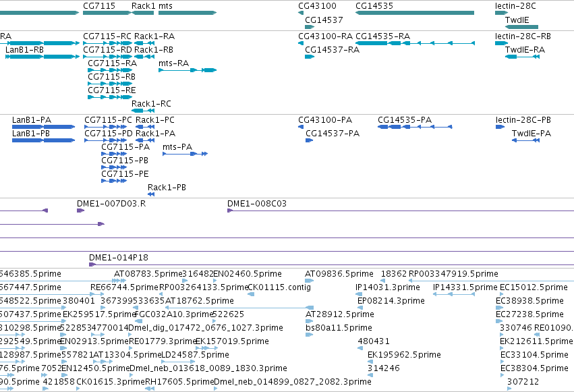This screenshot has width=574, height=392.
Task: Select the TwdlE gene label
Action: pyautogui.click(x=517, y=20)
